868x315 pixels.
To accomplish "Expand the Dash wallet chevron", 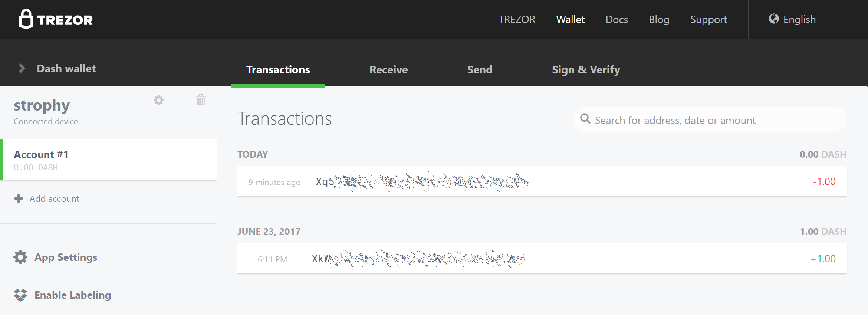I will [22, 69].
